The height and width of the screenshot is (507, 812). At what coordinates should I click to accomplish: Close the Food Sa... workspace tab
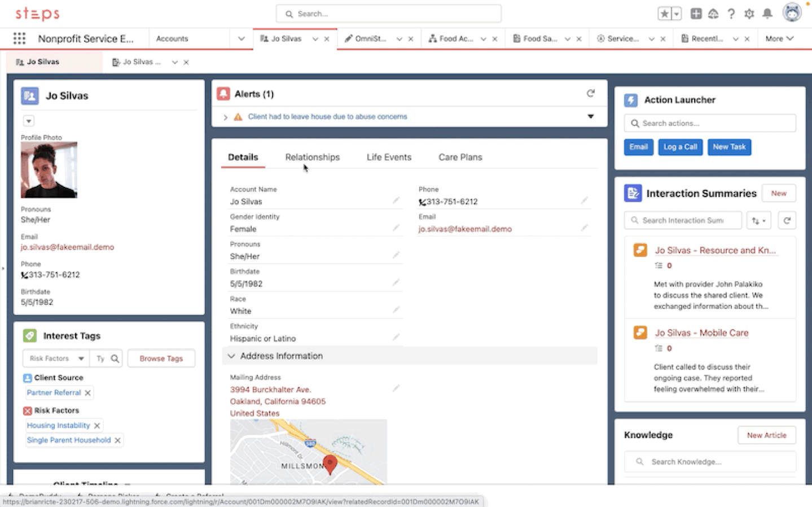pyautogui.click(x=578, y=39)
